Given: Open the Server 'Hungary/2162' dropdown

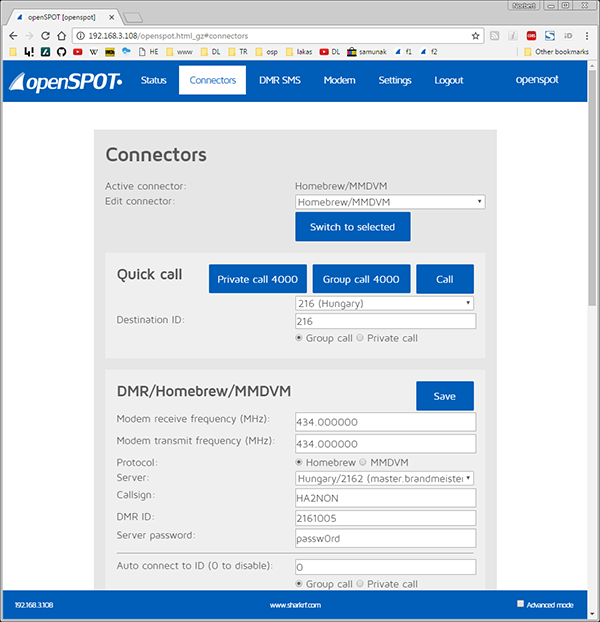Looking at the screenshot, I should tap(384, 478).
